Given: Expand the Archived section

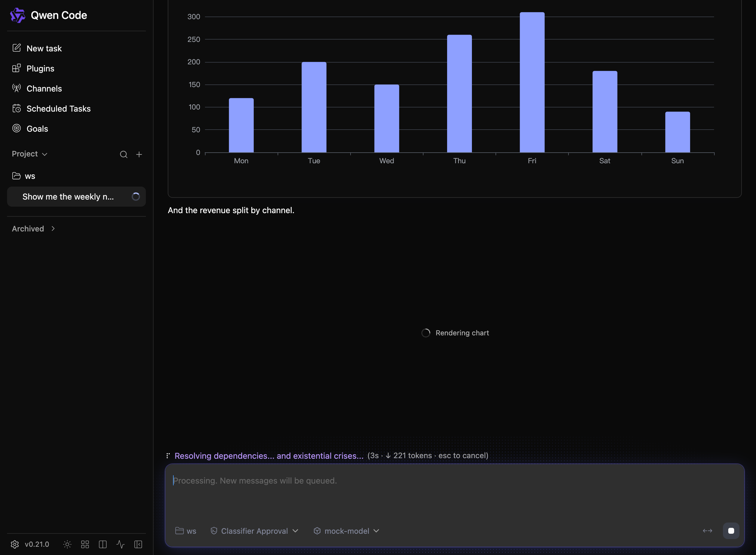Looking at the screenshot, I should [x=33, y=229].
